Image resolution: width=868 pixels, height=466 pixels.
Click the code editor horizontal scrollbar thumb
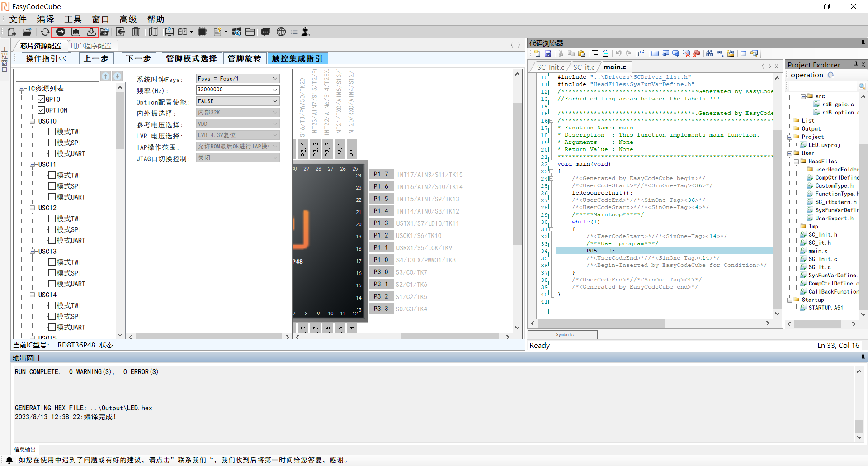601,323
